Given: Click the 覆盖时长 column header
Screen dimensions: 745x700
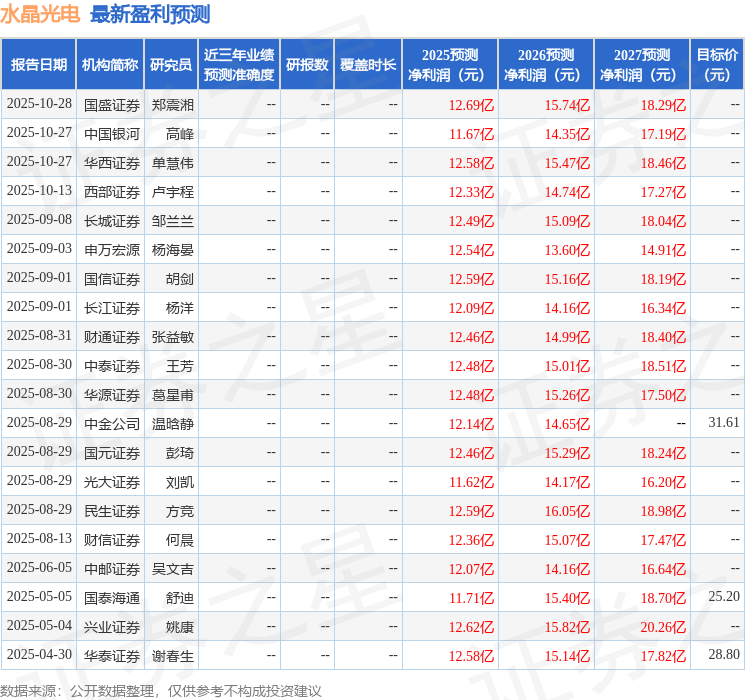Looking at the screenshot, I should (368, 65).
